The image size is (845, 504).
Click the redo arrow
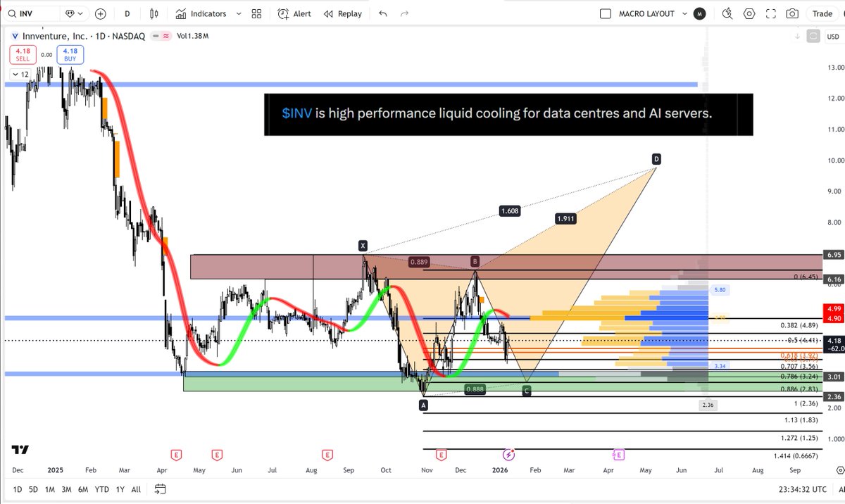(404, 13)
